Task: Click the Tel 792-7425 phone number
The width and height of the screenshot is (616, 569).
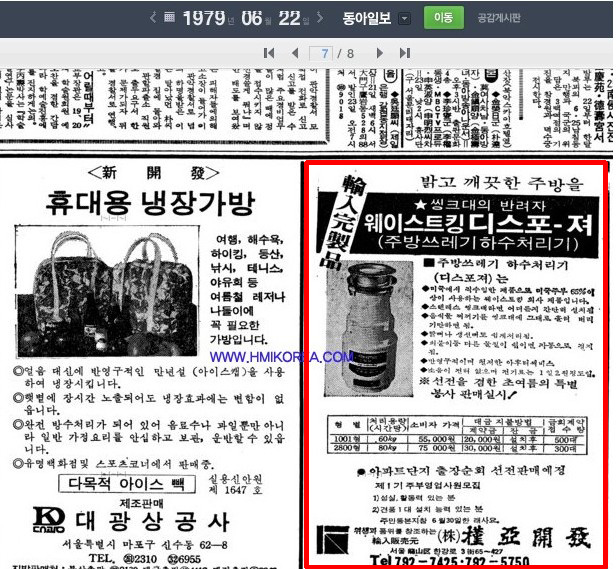Action: [x=449, y=560]
